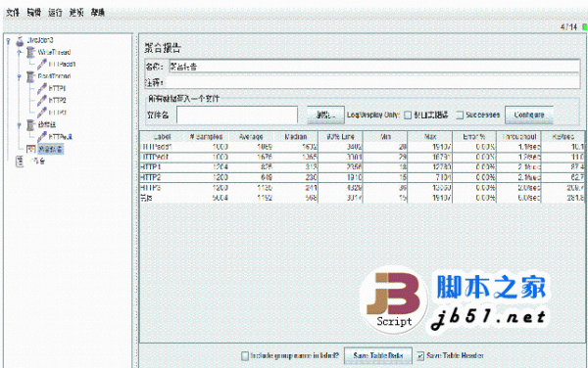Screen dimensions: 588x368
Task: Open the 帮助 menu
Action: tap(97, 13)
